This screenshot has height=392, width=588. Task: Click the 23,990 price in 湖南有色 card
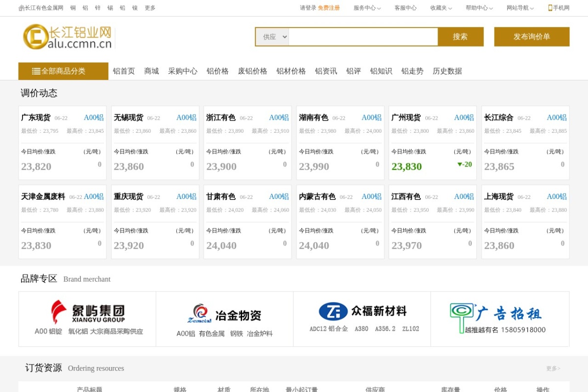click(314, 167)
